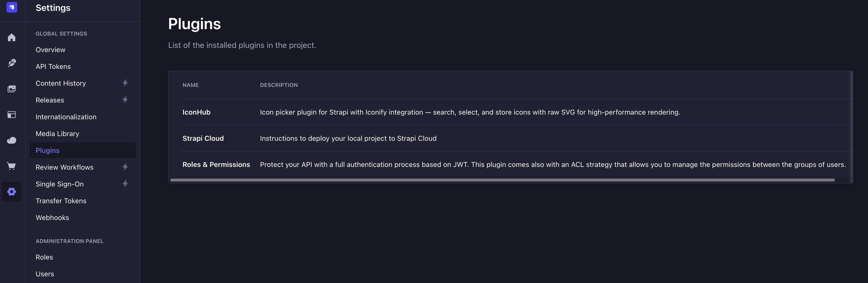Click the Settings sidebar title
The image size is (868, 283).
[53, 8]
